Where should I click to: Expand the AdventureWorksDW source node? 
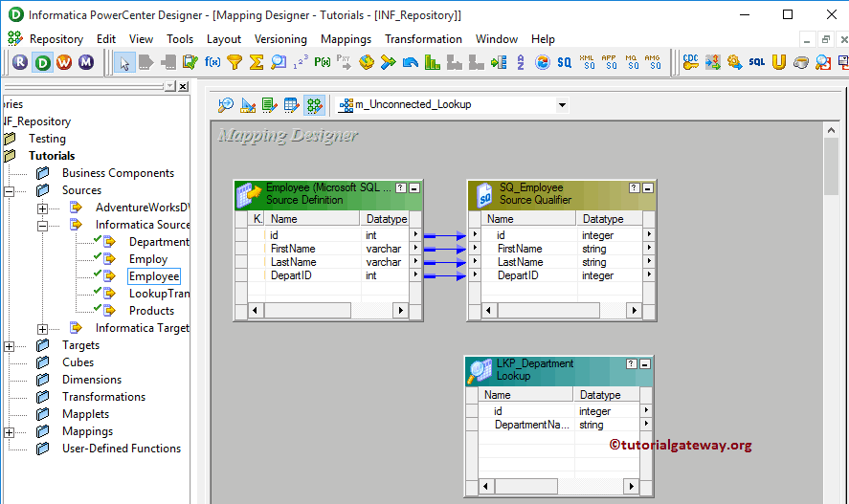43,208
